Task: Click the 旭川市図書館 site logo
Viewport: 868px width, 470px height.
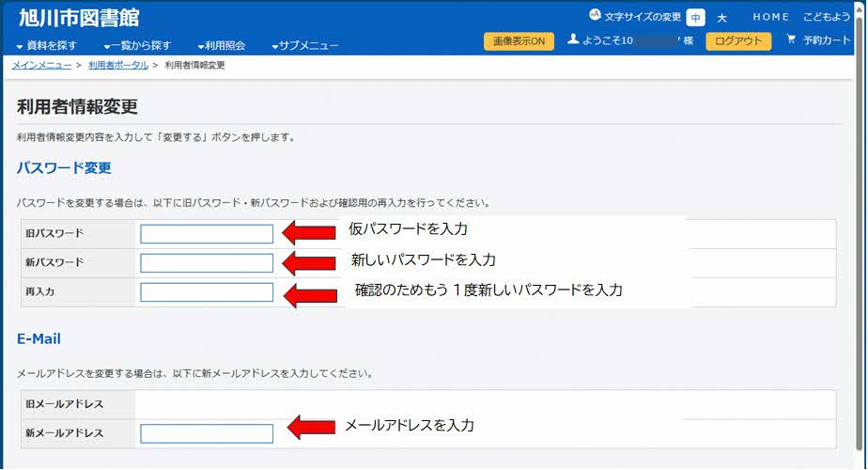Action: 79,18
